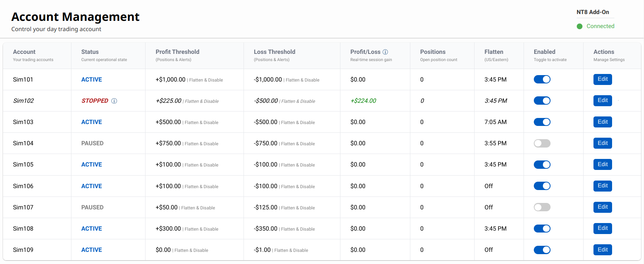
Task: Click the -$350.00 loss threshold value
Action: pyautogui.click(x=266, y=229)
